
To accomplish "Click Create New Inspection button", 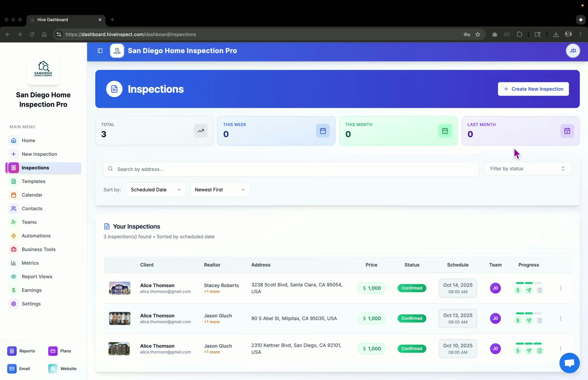I will click(533, 89).
